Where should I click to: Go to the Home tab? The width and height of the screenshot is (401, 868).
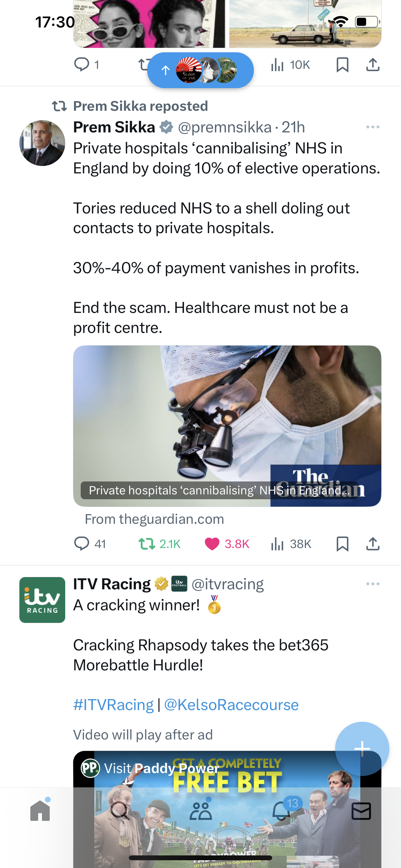pos(40,811)
